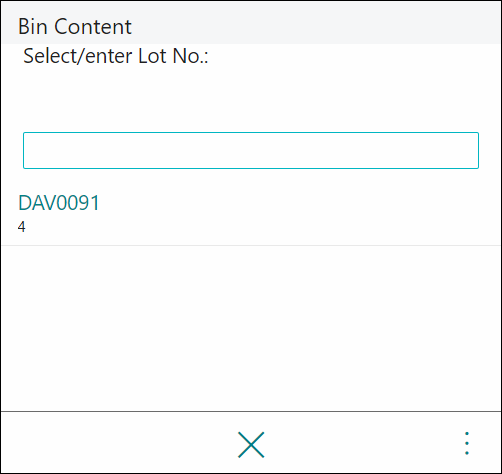Tap the teal X to go back
This screenshot has width=502, height=474.
tap(251, 444)
